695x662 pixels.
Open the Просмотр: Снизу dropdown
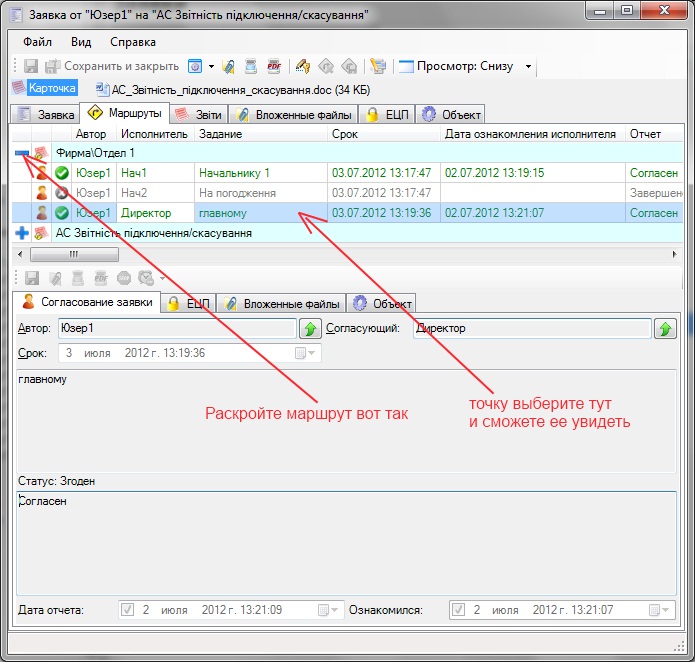click(528, 67)
